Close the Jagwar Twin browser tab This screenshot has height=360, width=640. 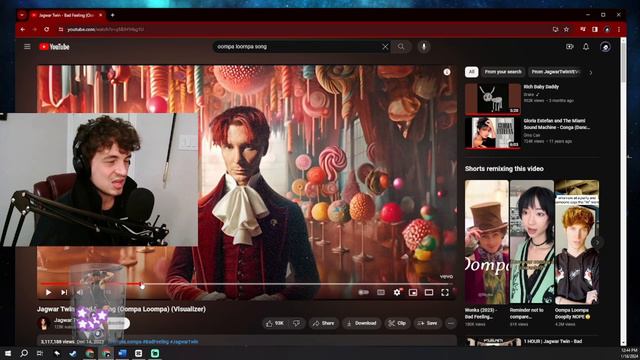(100, 15)
